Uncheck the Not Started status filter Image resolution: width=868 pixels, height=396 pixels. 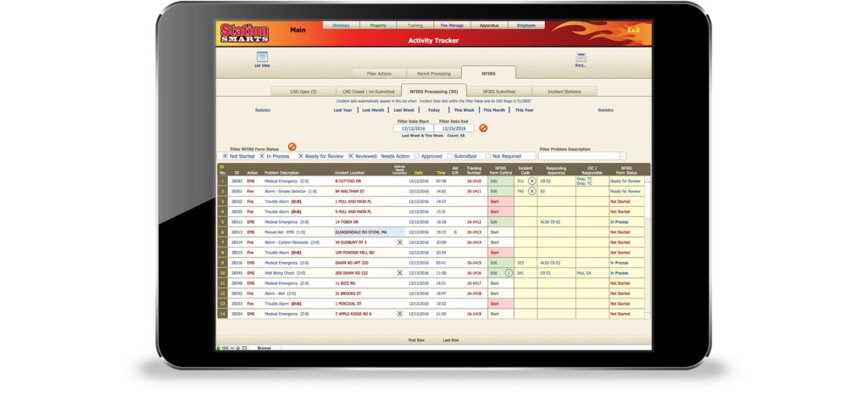coord(224,156)
